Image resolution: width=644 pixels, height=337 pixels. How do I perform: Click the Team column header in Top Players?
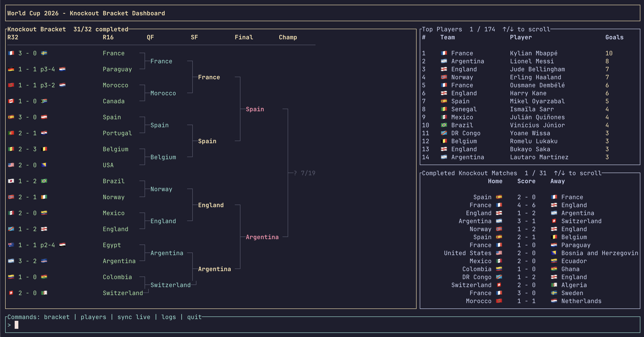click(x=448, y=37)
